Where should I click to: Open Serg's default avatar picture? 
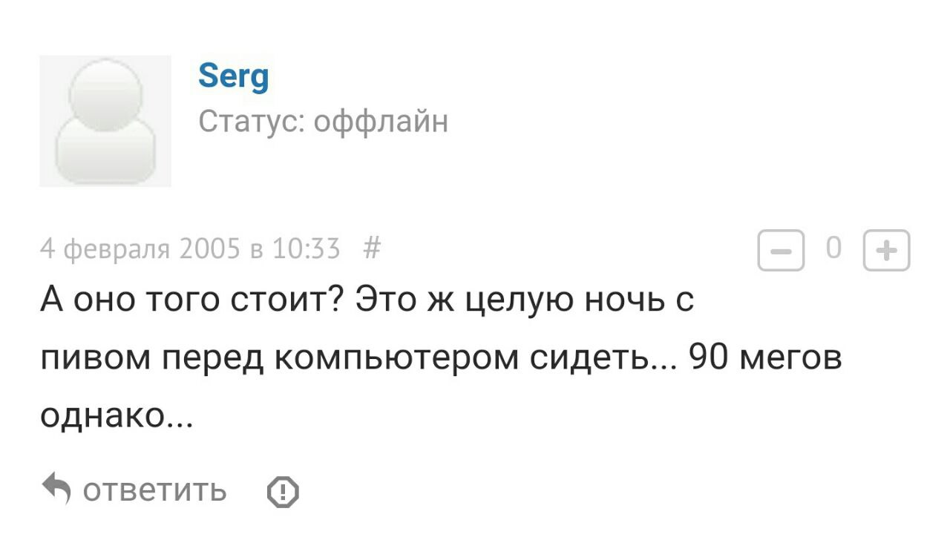point(105,120)
